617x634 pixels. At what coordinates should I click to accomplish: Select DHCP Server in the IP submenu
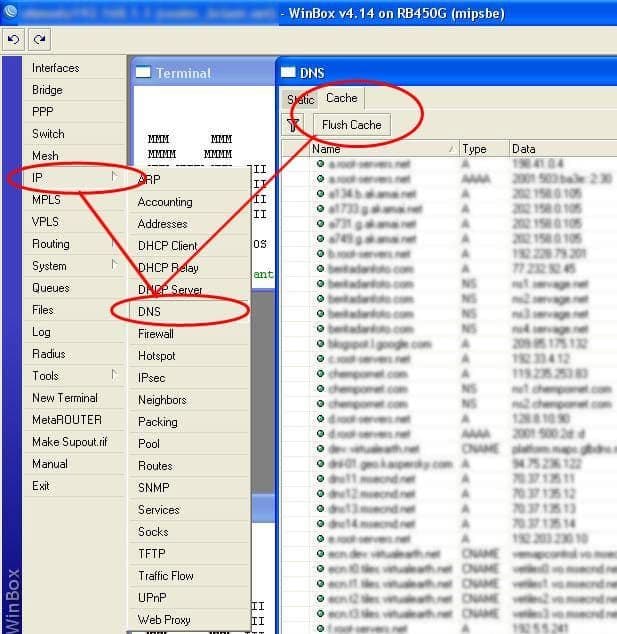point(189,290)
